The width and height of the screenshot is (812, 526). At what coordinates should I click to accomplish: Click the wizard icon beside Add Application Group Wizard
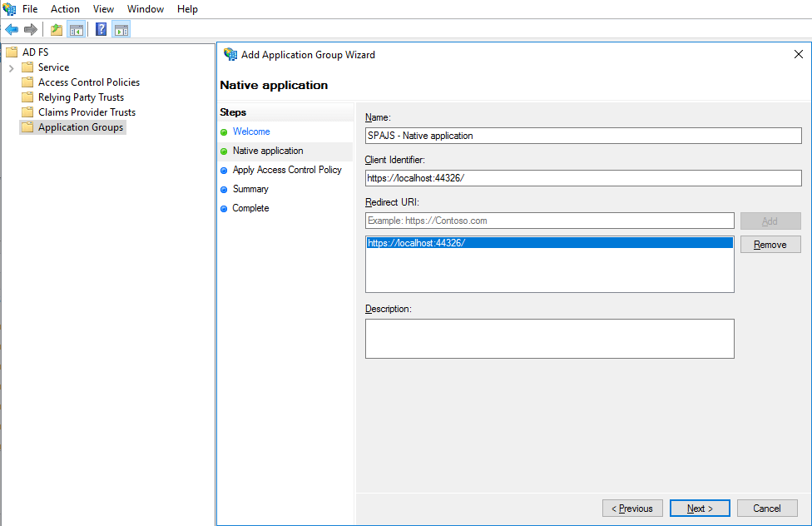tap(230, 54)
